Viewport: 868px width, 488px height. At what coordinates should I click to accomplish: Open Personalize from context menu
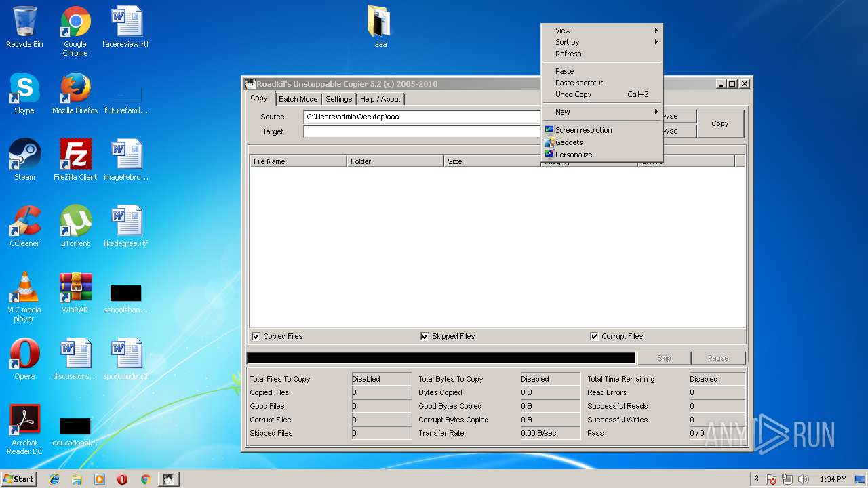tap(601, 155)
